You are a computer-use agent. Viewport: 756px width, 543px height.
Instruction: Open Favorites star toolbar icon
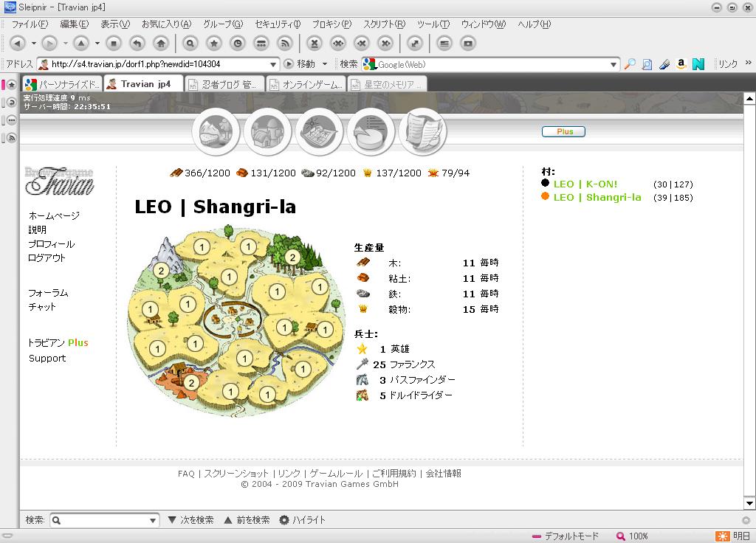214,44
